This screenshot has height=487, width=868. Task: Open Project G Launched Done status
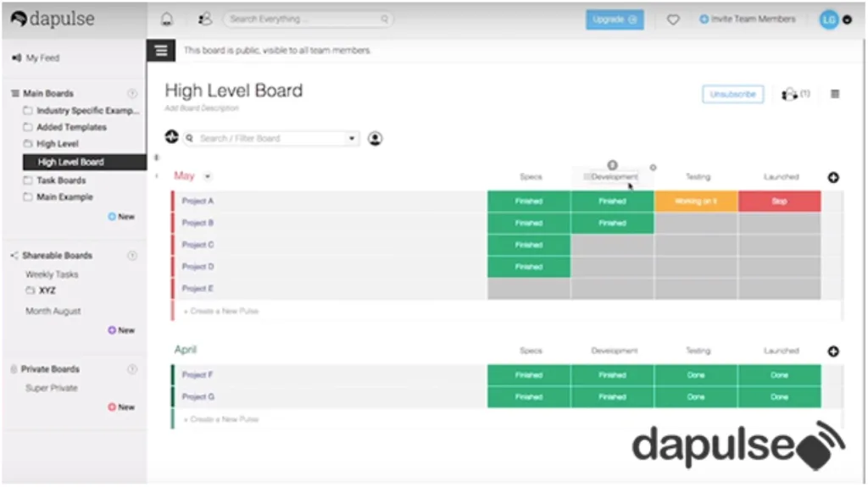pyautogui.click(x=780, y=396)
